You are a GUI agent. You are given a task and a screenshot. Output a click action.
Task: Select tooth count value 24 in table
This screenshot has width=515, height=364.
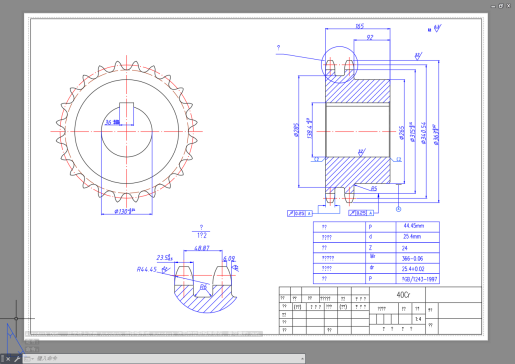pos(404,248)
